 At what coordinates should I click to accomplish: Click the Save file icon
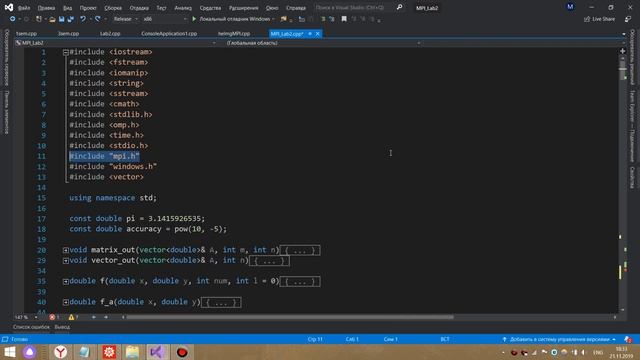click(x=61, y=19)
